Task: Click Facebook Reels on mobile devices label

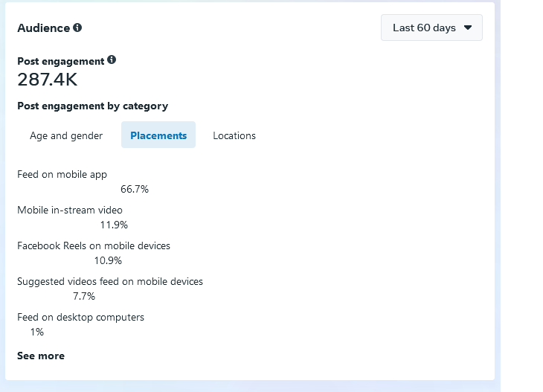Action: (x=94, y=246)
